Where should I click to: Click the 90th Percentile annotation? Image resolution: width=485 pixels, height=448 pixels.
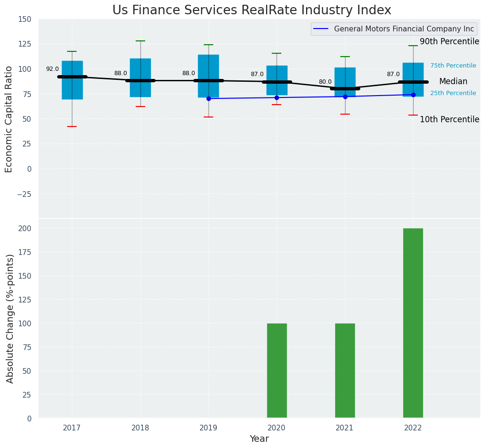coord(449,42)
